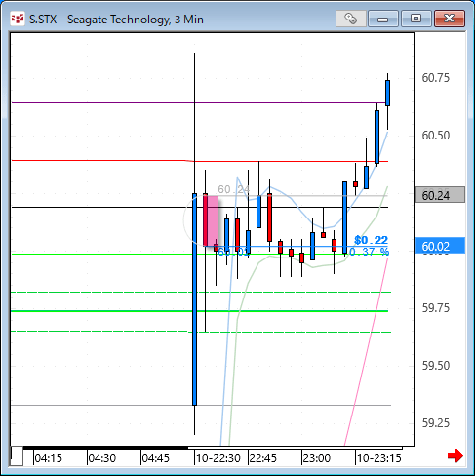Click the 59.25 price axis label
The height and width of the screenshot is (476, 475).
tap(436, 423)
